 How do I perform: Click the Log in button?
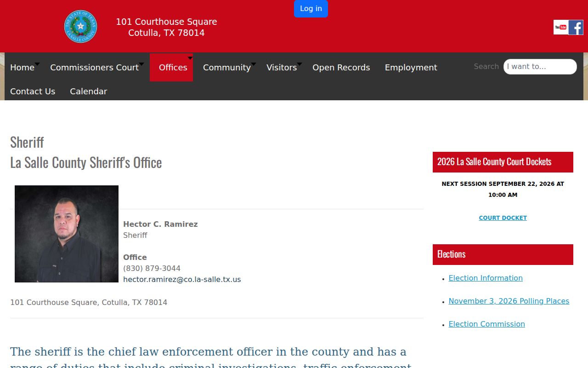[311, 9]
